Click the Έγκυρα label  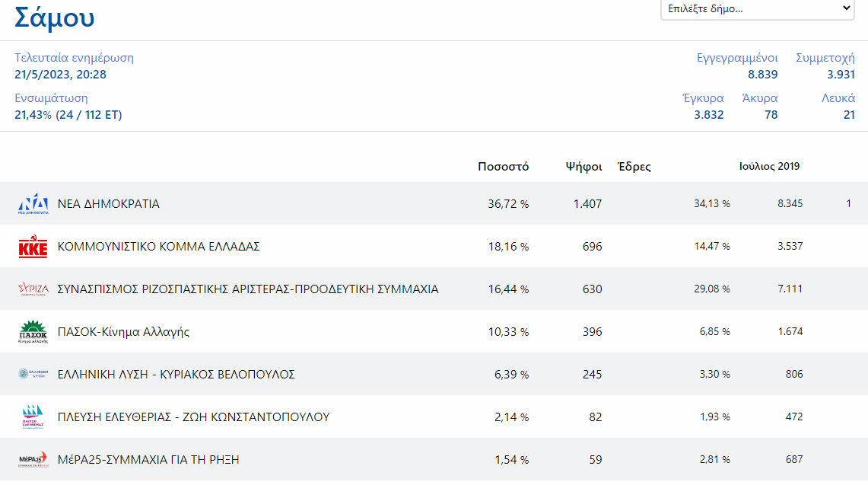click(704, 98)
